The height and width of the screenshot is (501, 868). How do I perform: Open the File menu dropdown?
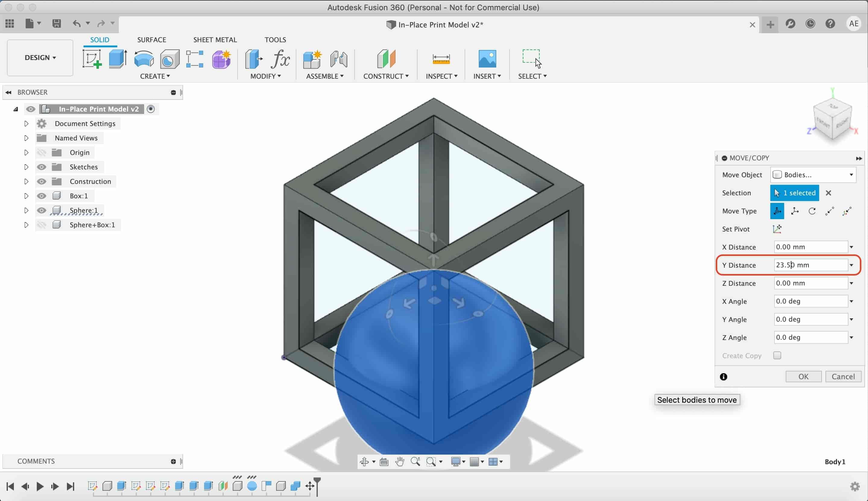[33, 24]
